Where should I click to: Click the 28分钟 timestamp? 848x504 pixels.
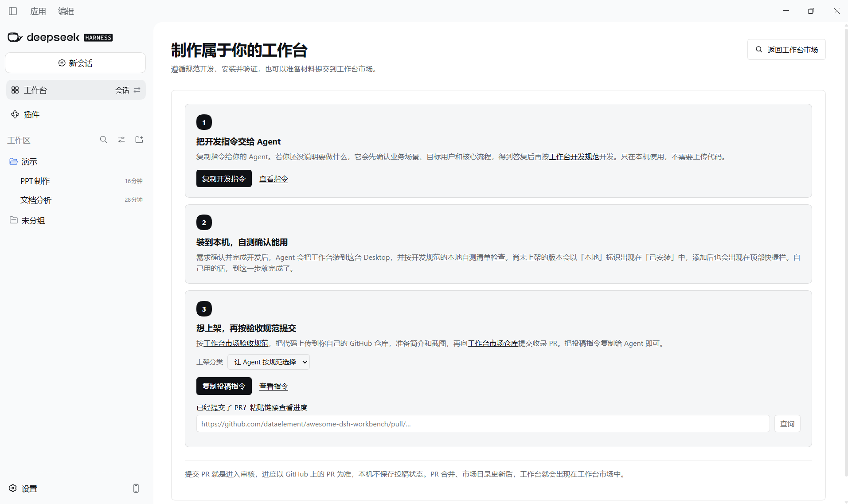click(x=133, y=200)
